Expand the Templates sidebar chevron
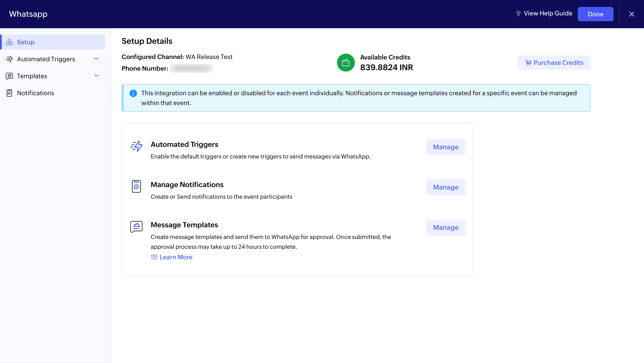Image resolution: width=644 pixels, height=363 pixels. 96,76
